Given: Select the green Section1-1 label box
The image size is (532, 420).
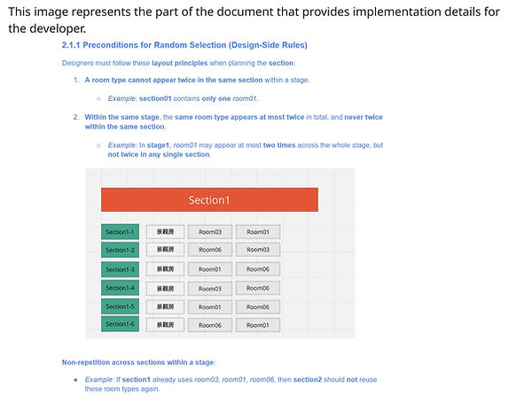Looking at the screenshot, I should coord(120,232).
